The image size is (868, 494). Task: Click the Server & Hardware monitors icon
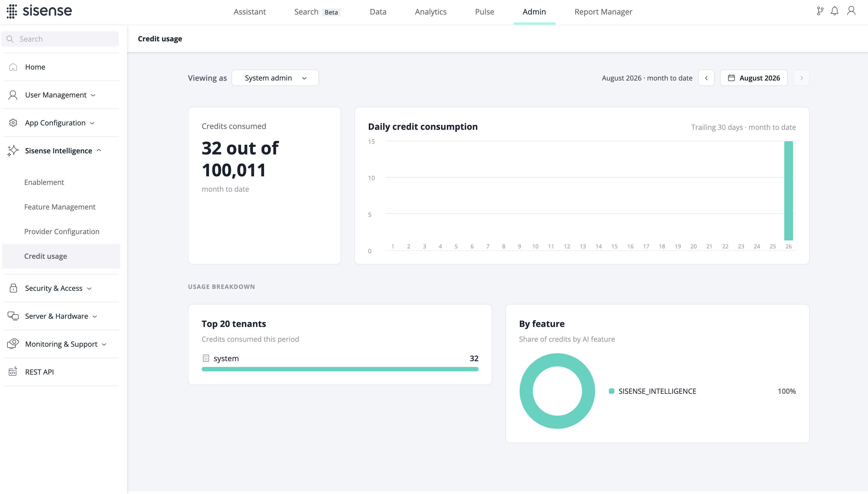coord(13,316)
